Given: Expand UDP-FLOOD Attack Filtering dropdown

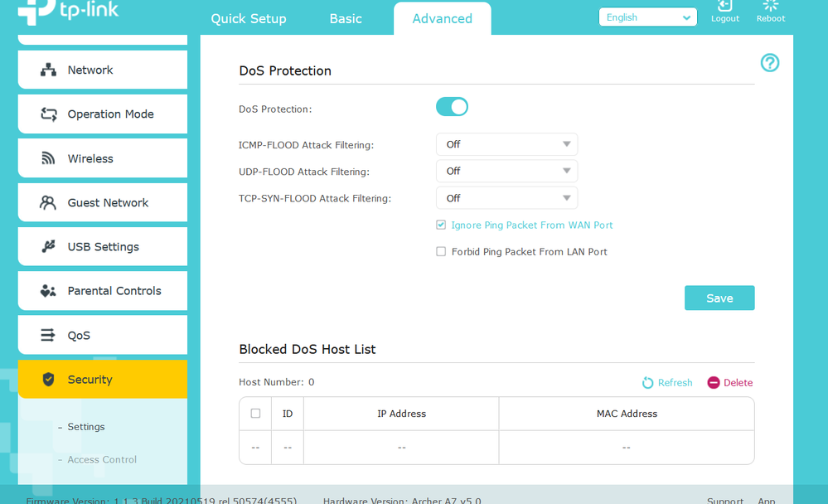Looking at the screenshot, I should pyautogui.click(x=506, y=172).
